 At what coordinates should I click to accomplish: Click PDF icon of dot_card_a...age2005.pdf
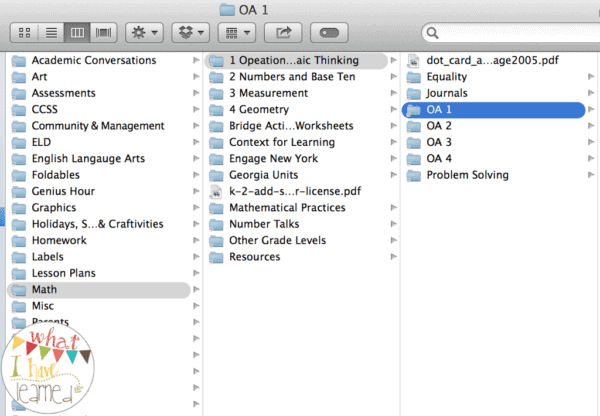(x=413, y=61)
